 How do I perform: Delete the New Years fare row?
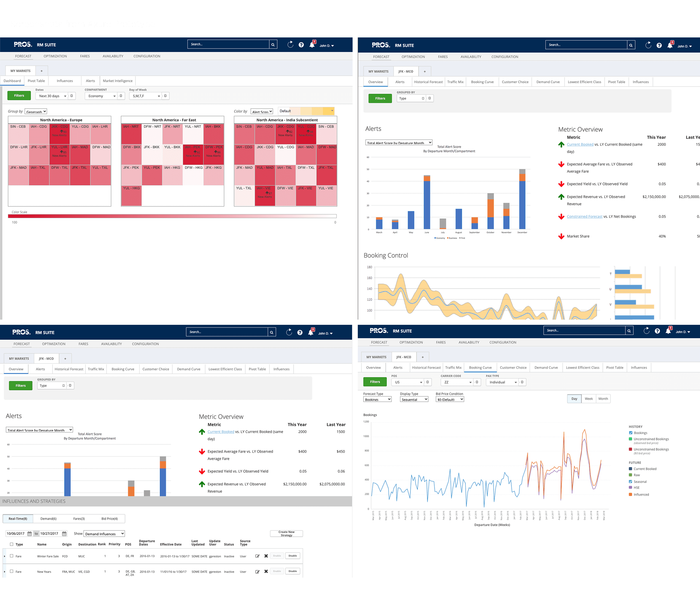point(266,571)
